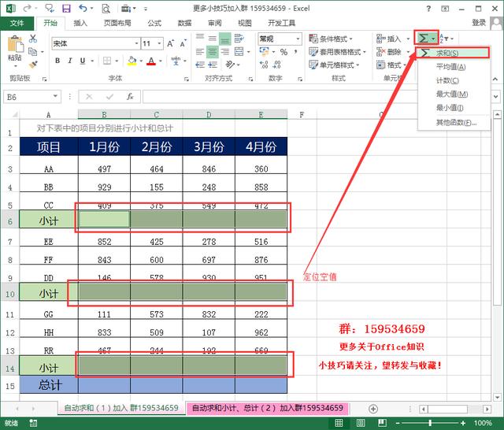Open the number format dropdown 常规

tap(298, 39)
